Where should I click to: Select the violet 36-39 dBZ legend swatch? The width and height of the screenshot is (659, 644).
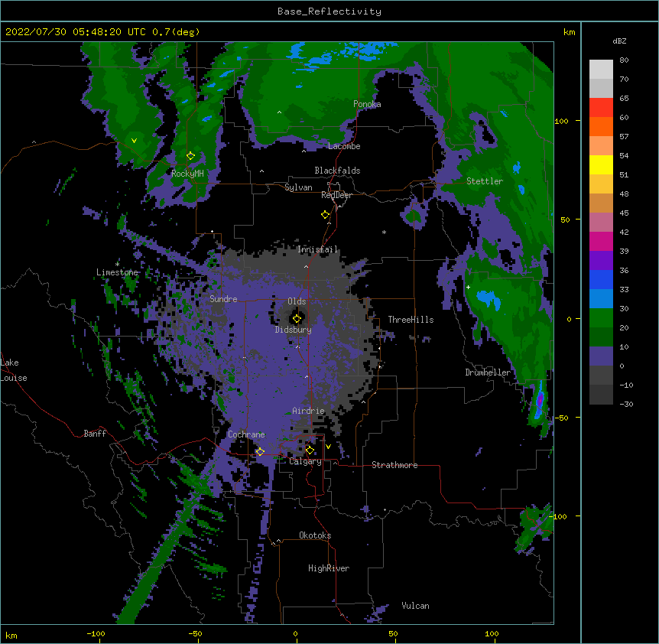point(601,261)
